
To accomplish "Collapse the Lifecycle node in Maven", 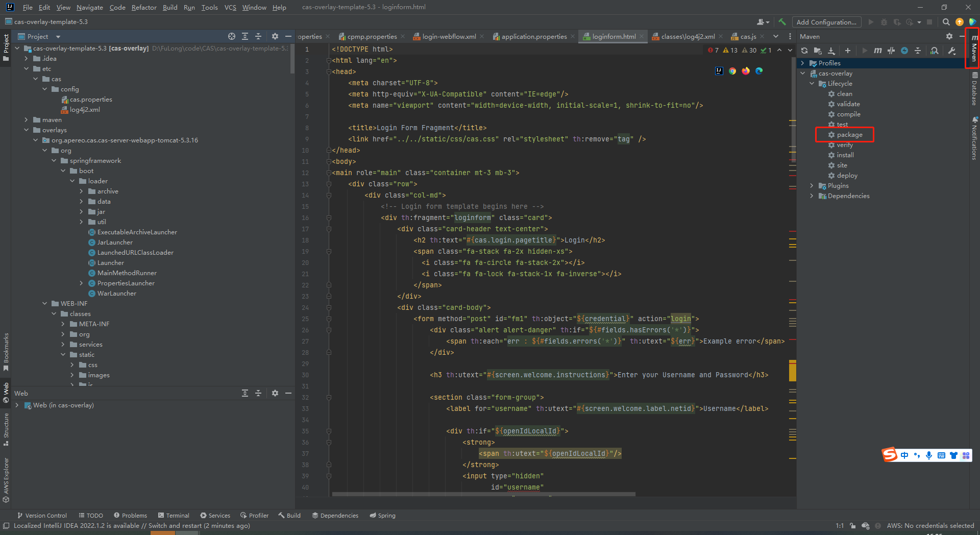I will tap(812, 84).
